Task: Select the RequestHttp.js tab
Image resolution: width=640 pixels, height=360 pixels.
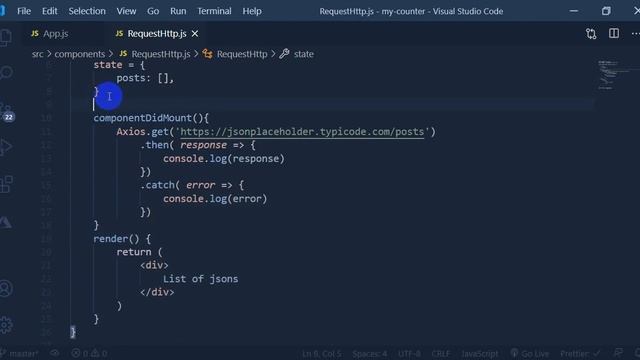Action: [x=157, y=33]
